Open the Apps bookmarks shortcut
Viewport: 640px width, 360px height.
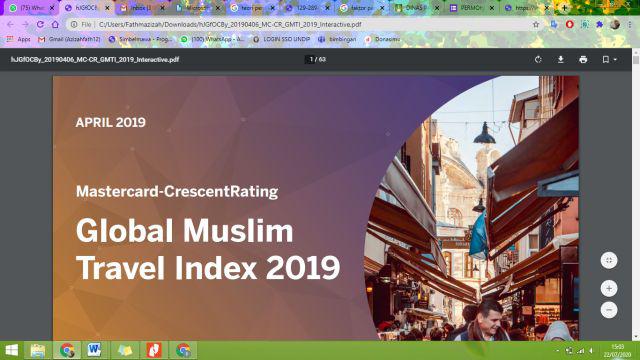19,39
